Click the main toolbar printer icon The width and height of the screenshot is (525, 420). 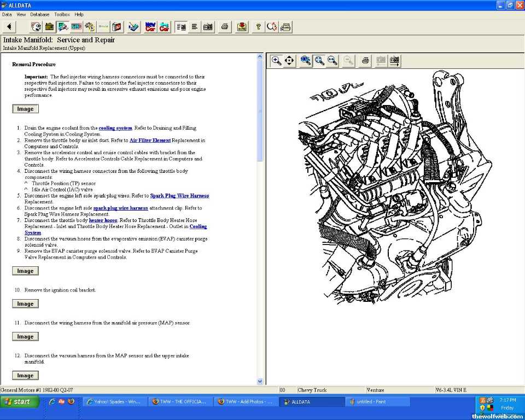click(224, 26)
